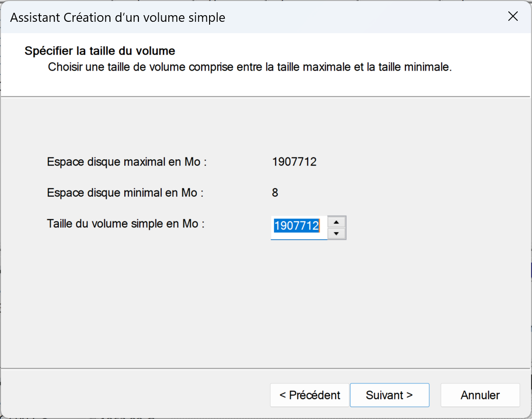
Task: Click the 'Espace disque maximal en Mo' label
Action: pyautogui.click(x=127, y=162)
